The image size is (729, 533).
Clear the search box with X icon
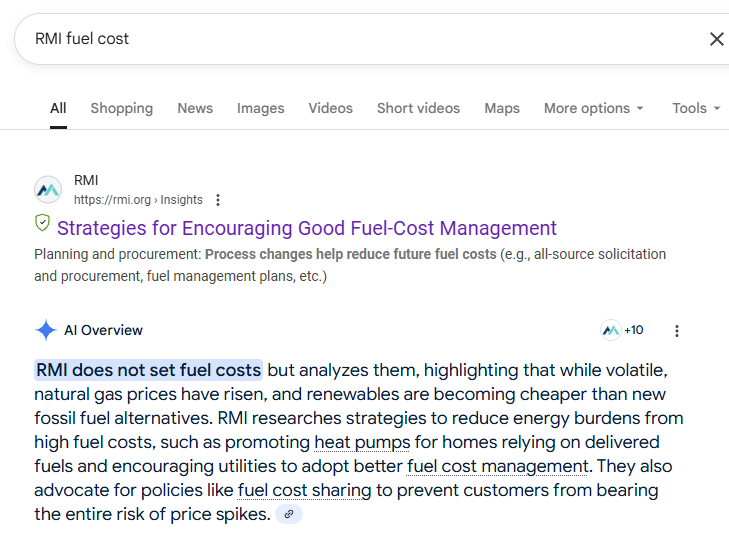[x=716, y=39]
